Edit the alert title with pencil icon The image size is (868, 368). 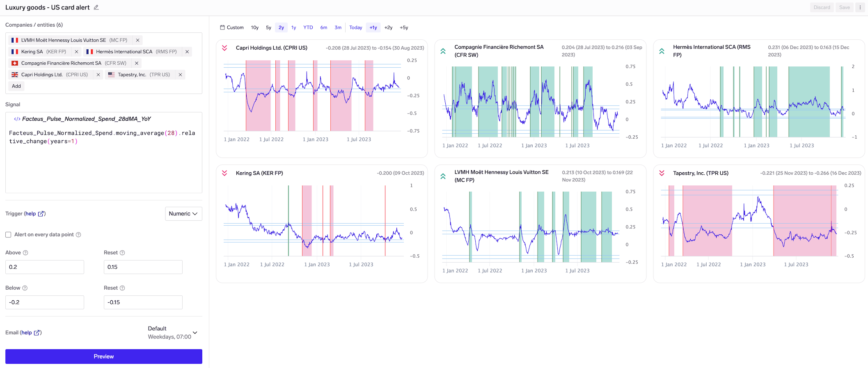(x=96, y=7)
